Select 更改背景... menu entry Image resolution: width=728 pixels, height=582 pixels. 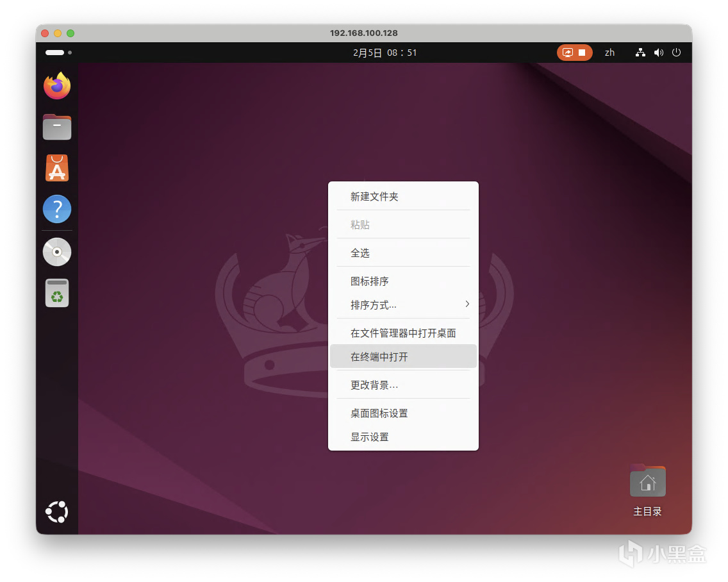403,385
